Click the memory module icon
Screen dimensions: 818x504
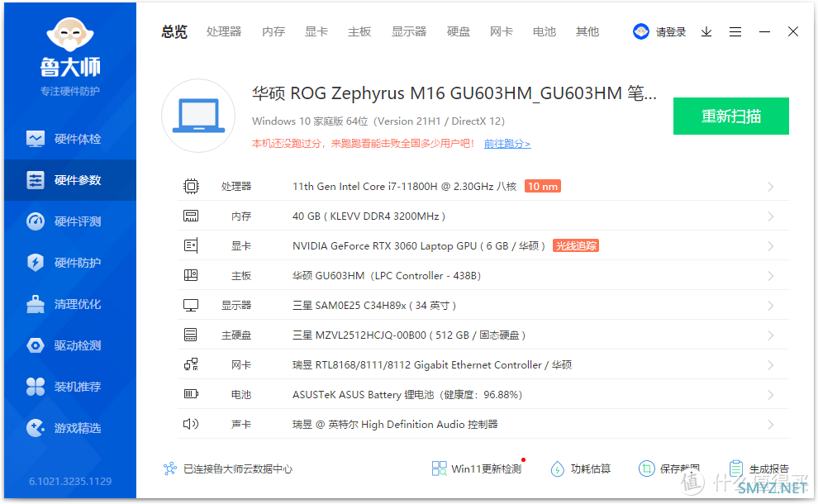click(x=191, y=216)
